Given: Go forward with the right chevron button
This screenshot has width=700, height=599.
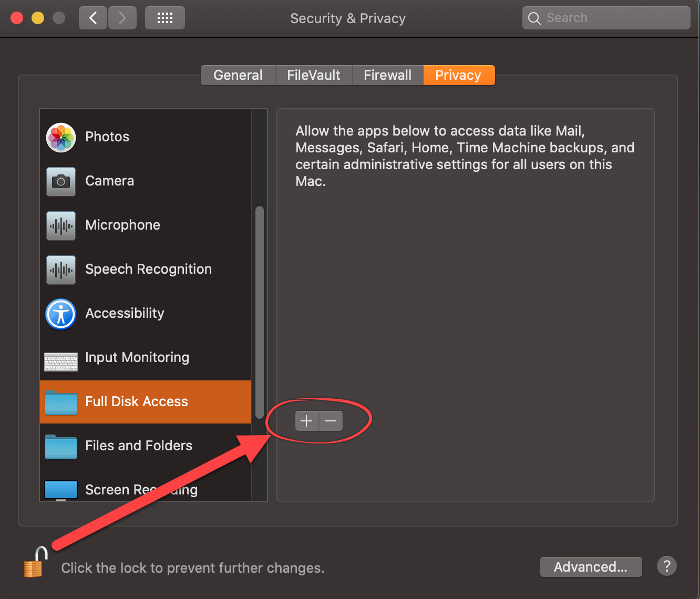Looking at the screenshot, I should click(122, 18).
